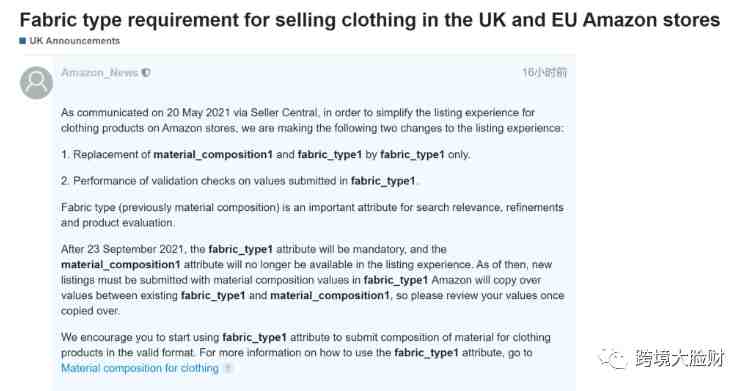Viewport: 748px width, 391px height.
Task: Click list item 2 Performance of validation checks
Action: point(238,181)
